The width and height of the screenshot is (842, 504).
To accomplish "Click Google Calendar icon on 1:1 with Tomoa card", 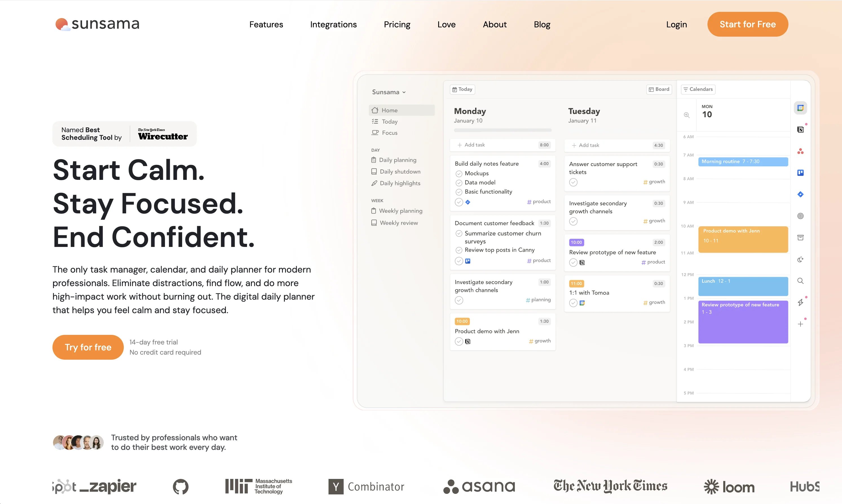I will pyautogui.click(x=582, y=303).
